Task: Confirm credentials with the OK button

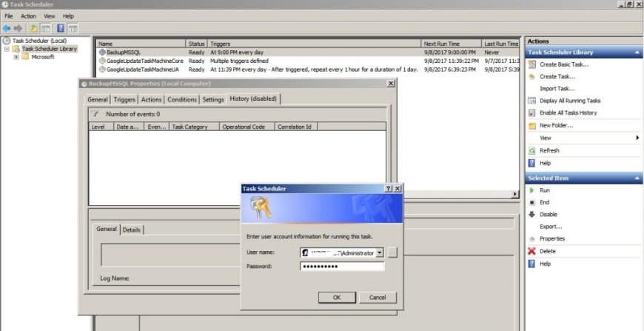Action: (337, 298)
